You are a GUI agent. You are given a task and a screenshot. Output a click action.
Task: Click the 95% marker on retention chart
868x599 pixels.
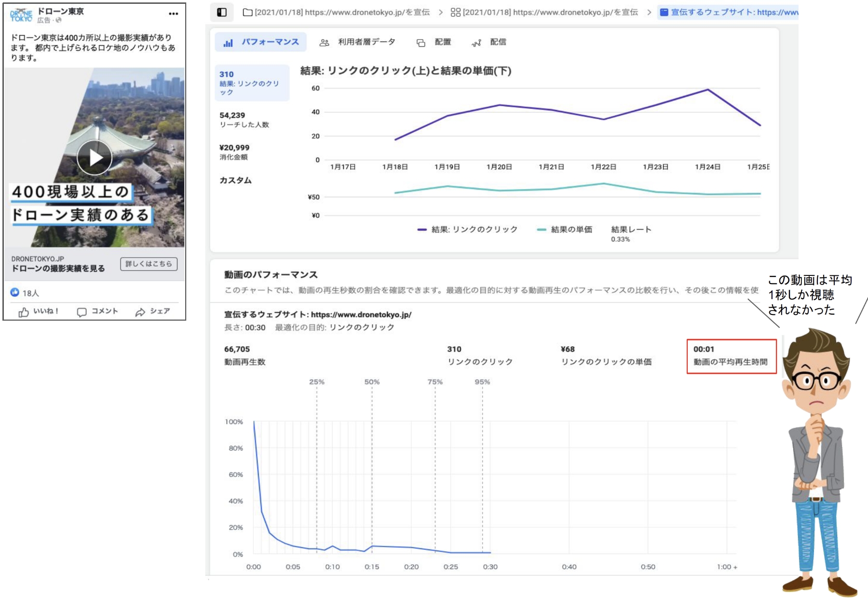pos(482,382)
